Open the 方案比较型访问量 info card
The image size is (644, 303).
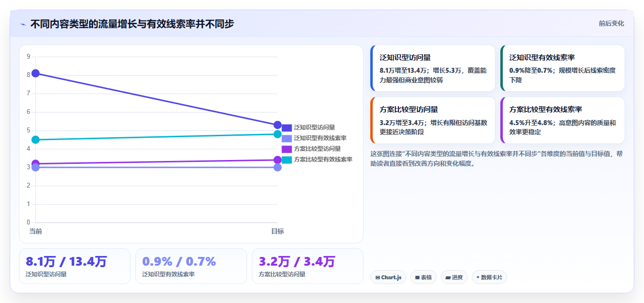click(432, 120)
